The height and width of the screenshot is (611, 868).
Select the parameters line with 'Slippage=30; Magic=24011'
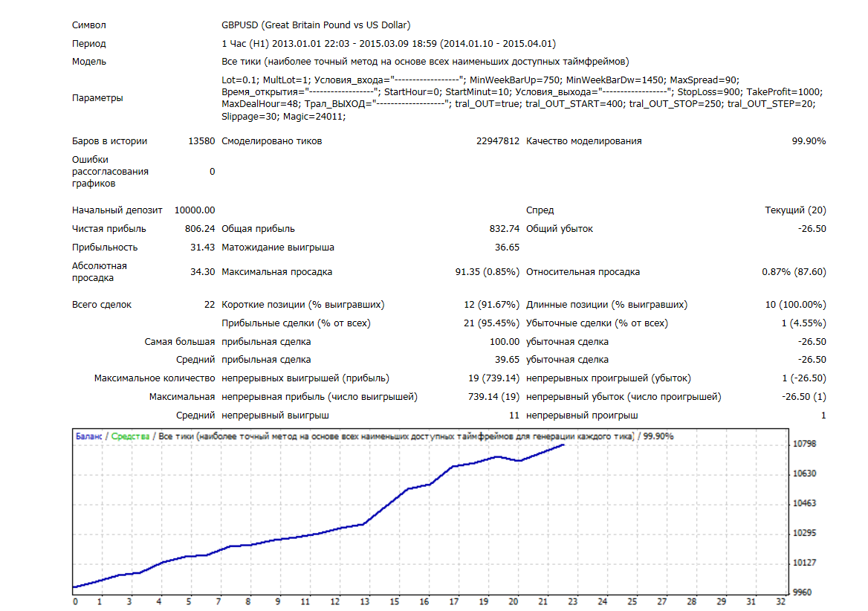coord(283,116)
